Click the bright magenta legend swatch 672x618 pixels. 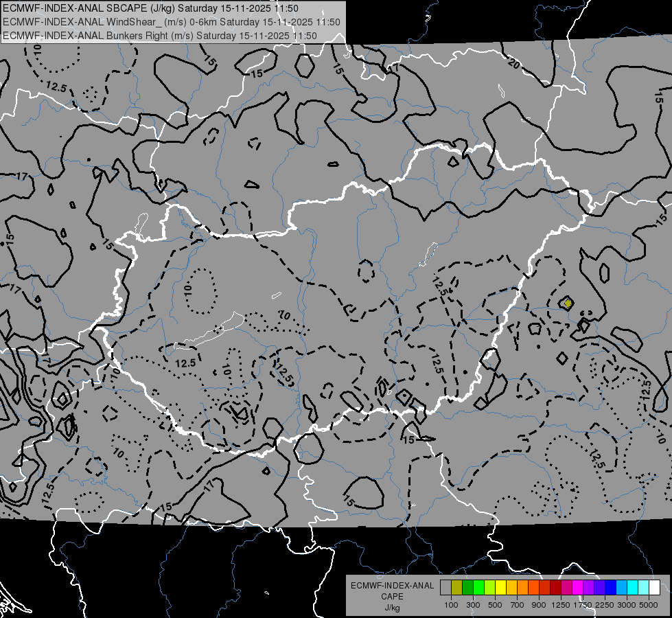[x=577, y=587]
